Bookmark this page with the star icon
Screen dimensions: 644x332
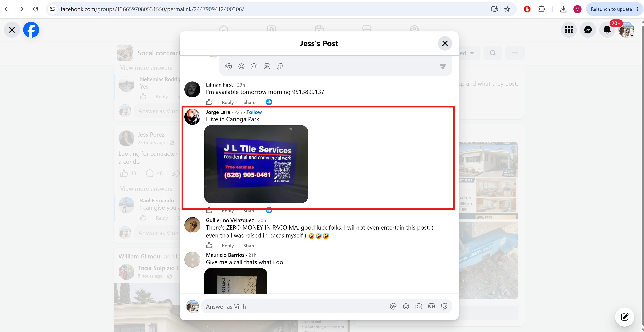(507, 9)
